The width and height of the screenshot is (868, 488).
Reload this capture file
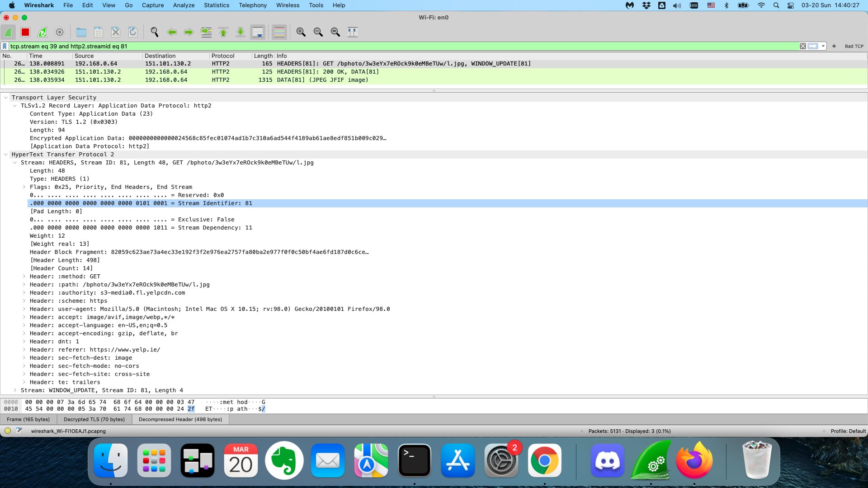pos(133,32)
